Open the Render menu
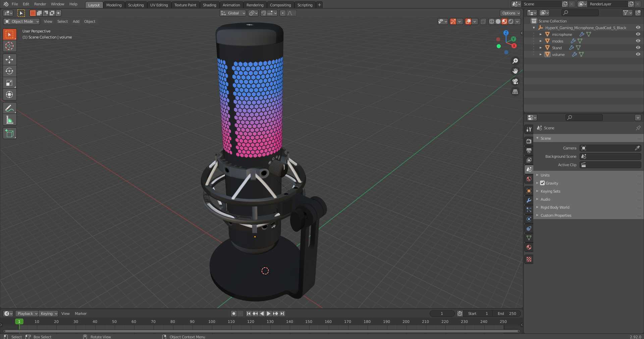 pos(40,4)
